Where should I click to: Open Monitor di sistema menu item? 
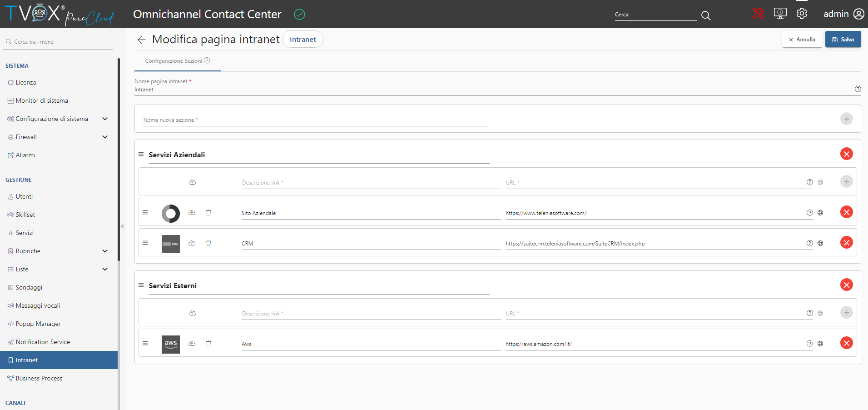(58, 100)
